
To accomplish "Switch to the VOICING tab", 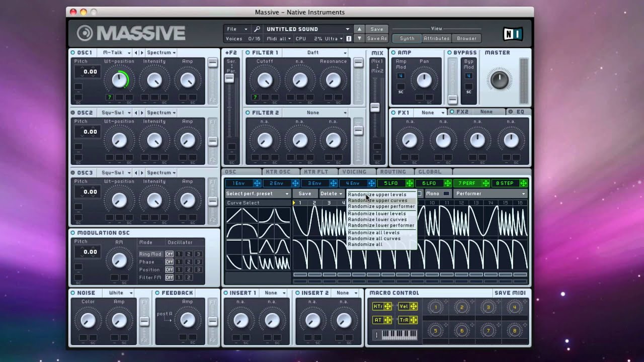I will (x=354, y=172).
